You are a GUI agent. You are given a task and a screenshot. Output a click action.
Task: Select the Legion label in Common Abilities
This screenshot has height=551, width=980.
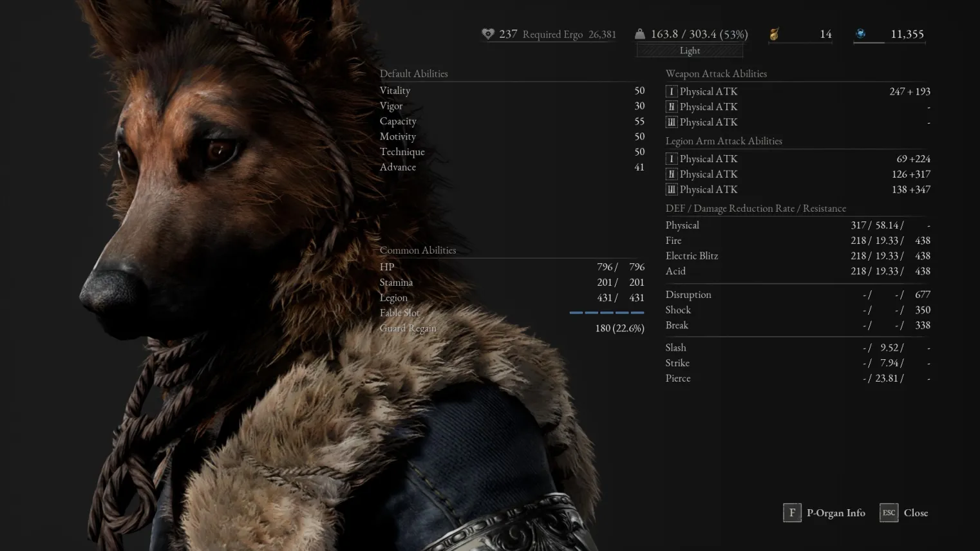click(393, 298)
